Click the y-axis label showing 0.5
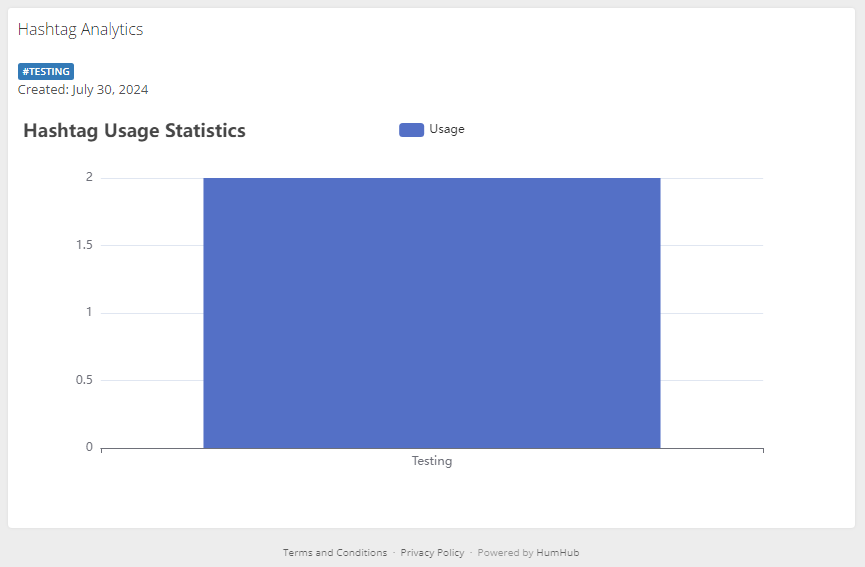Image resolution: width=865 pixels, height=567 pixels. [84, 380]
